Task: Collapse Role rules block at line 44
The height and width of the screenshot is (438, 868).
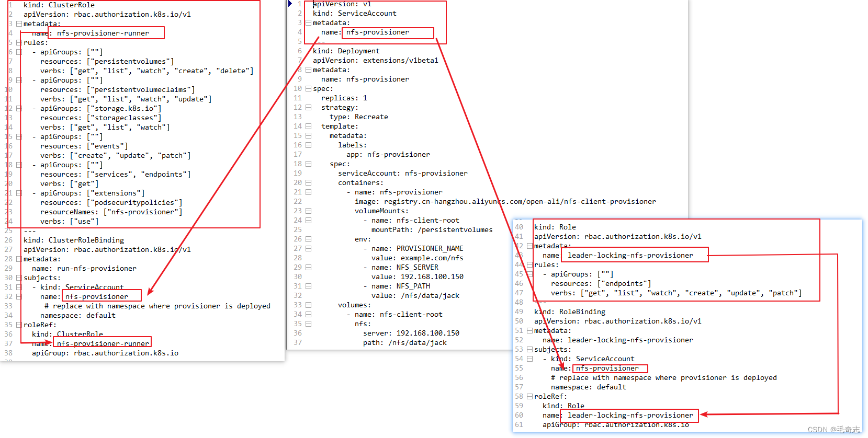Action: point(529,264)
